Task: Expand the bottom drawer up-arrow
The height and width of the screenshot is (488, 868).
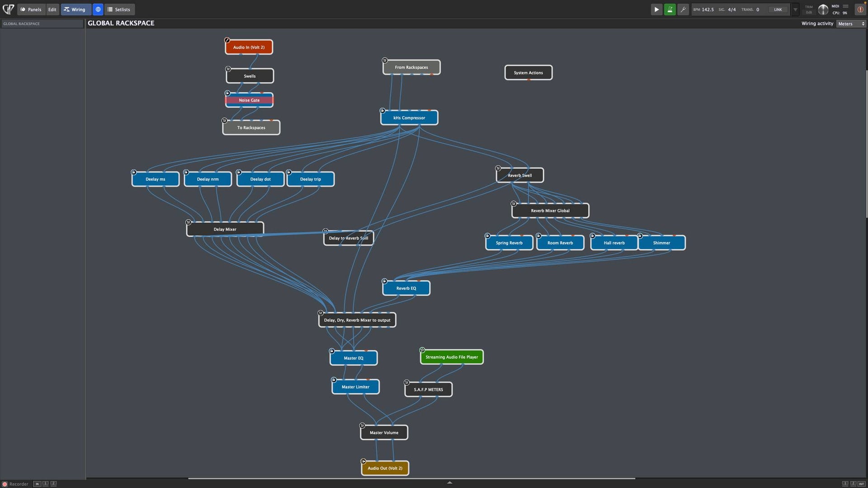Action: pos(449,483)
